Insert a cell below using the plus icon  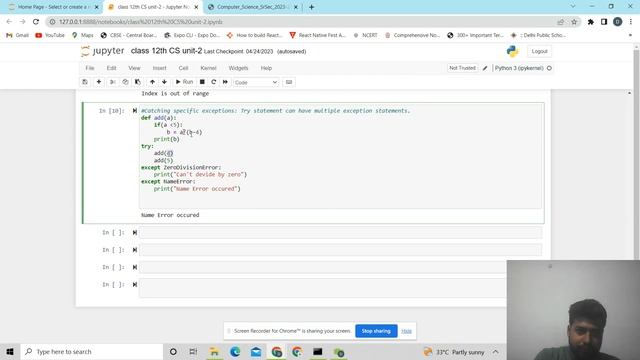coord(99,82)
